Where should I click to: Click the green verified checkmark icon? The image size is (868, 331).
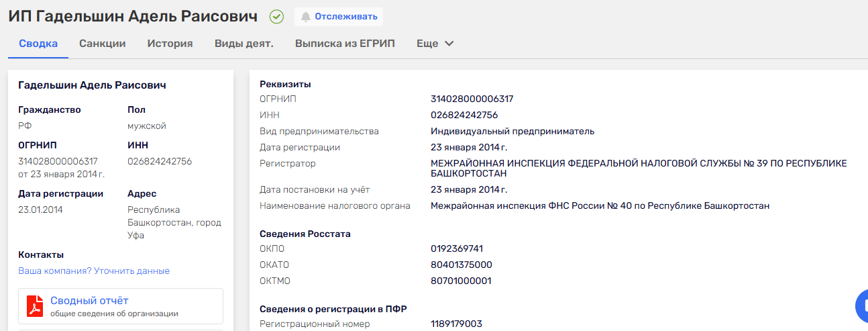(x=276, y=17)
